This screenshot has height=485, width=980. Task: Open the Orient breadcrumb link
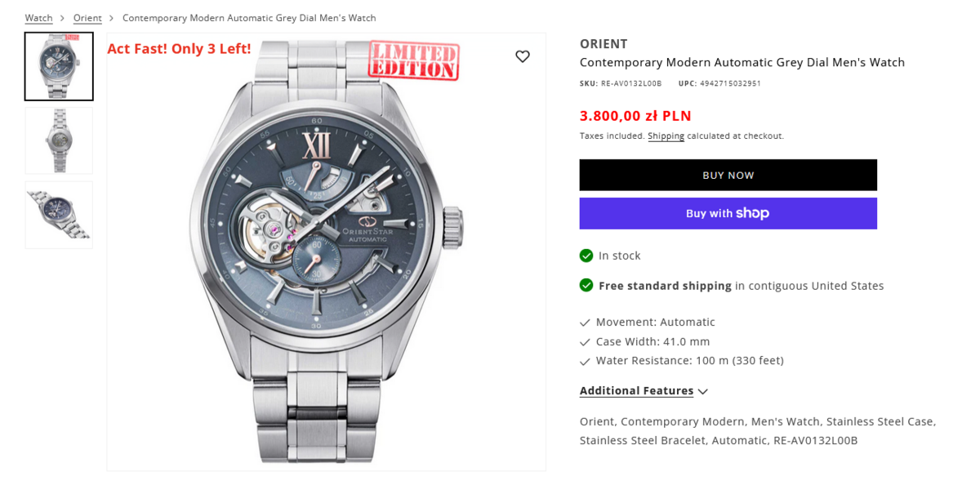point(87,18)
